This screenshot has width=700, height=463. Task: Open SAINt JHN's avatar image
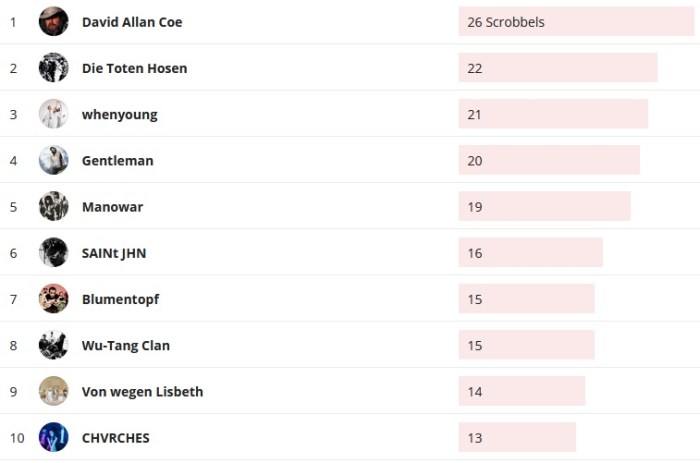54,253
